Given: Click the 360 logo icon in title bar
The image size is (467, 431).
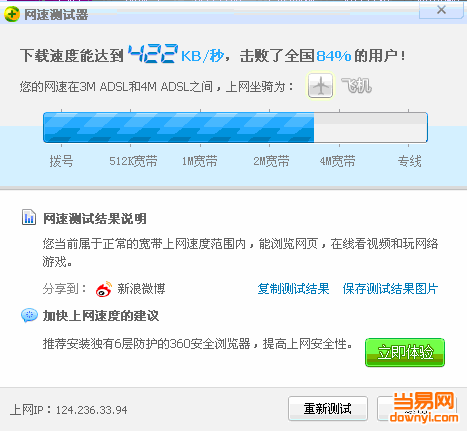Looking at the screenshot, I should (12, 14).
